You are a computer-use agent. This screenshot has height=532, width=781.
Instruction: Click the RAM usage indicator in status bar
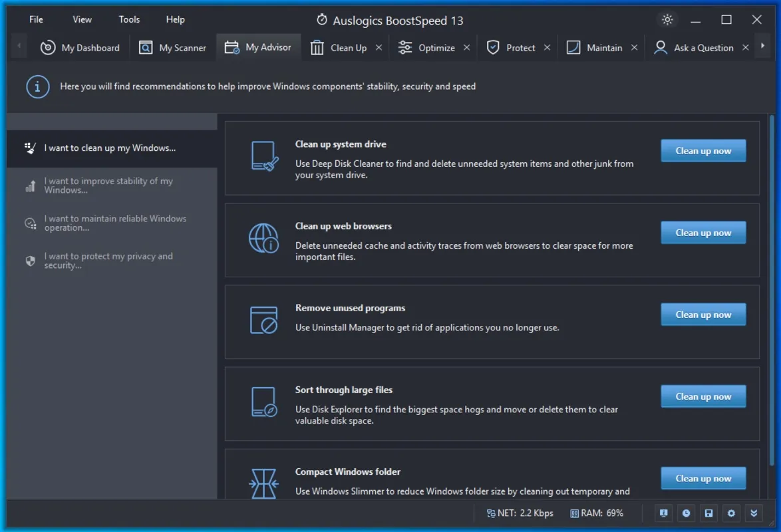point(597,513)
